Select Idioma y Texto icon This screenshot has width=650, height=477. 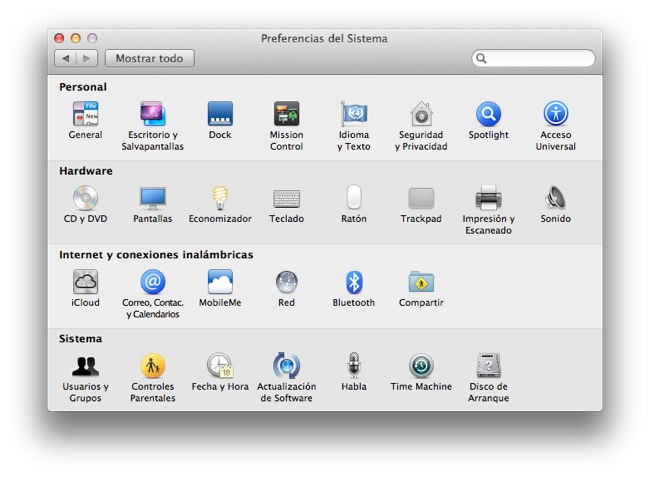tap(354, 114)
